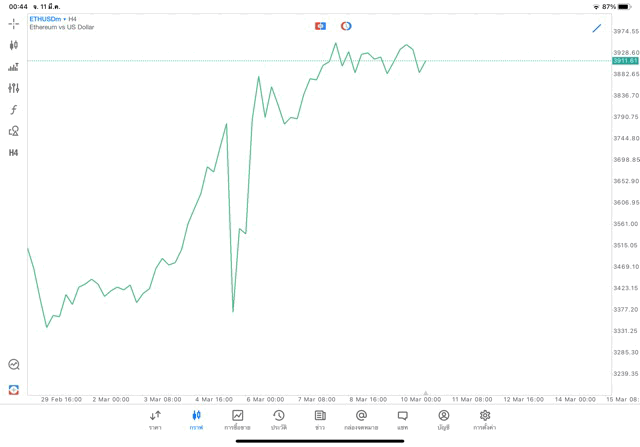Open the การตั้งค่า settings tab
The width and height of the screenshot is (640, 447).
click(x=485, y=420)
